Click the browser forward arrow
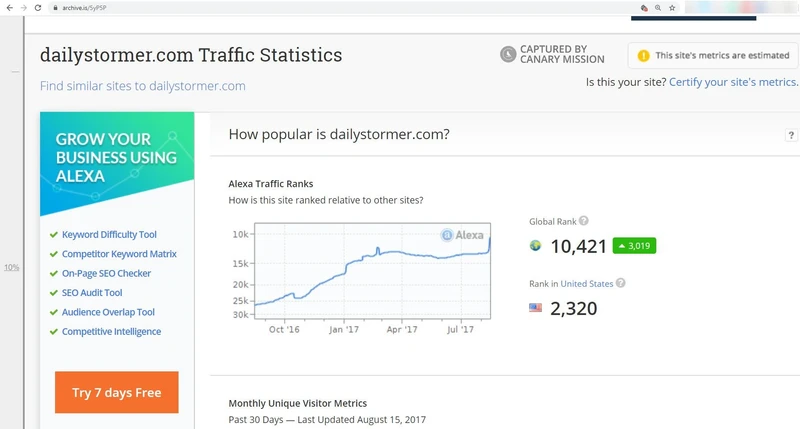The height and width of the screenshot is (429, 800). [23, 8]
